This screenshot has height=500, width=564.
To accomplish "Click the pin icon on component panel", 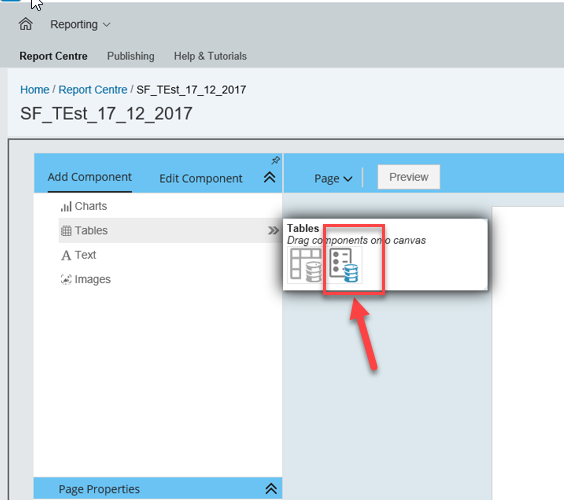I will [x=276, y=160].
